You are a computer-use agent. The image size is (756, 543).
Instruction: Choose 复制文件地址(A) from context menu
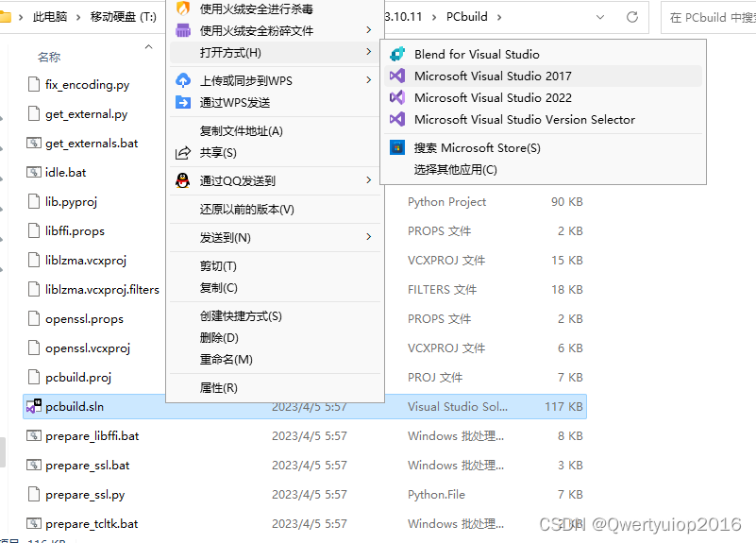coord(241,131)
